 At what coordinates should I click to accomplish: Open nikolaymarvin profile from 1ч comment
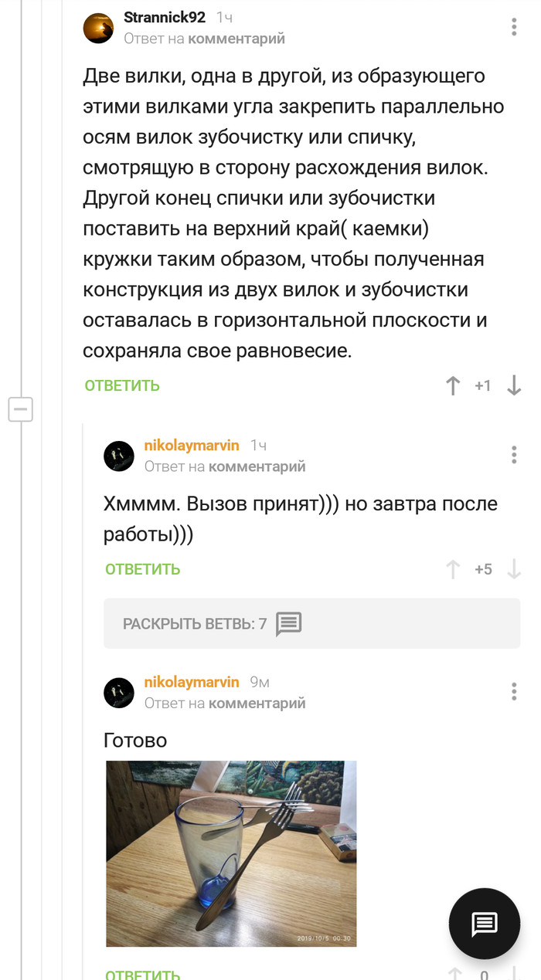192,446
